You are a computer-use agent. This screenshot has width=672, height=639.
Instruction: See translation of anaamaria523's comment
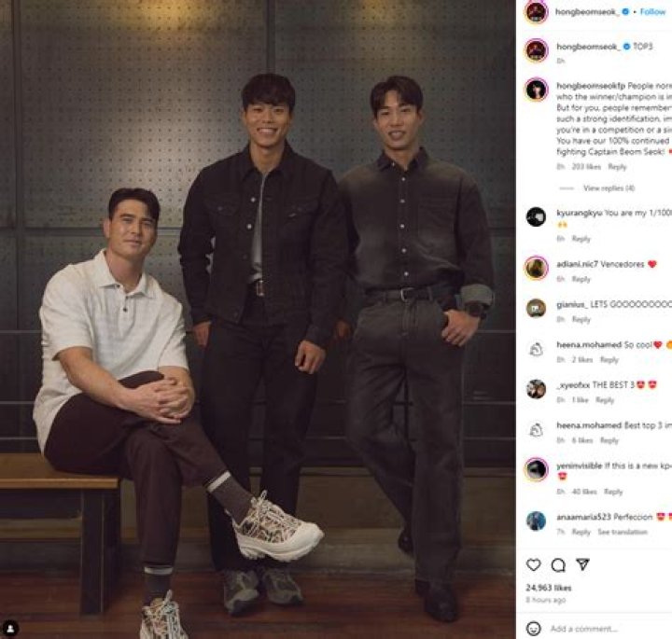623,532
